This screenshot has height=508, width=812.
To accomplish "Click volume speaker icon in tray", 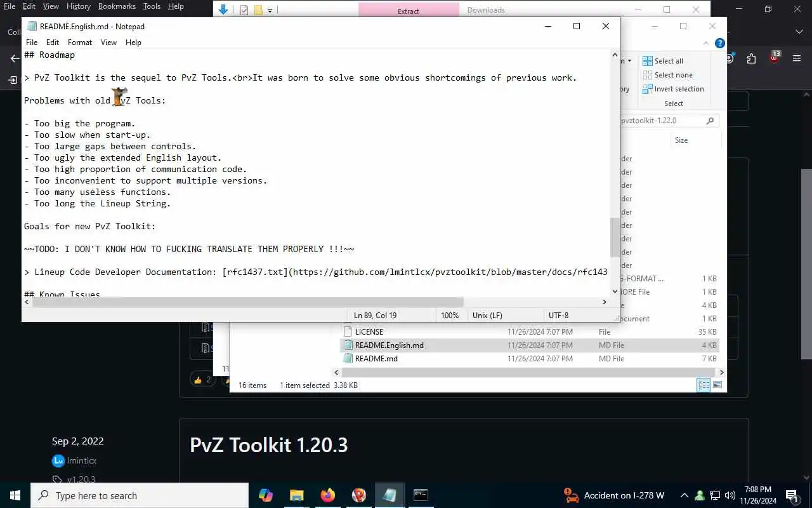I will 730,495.
